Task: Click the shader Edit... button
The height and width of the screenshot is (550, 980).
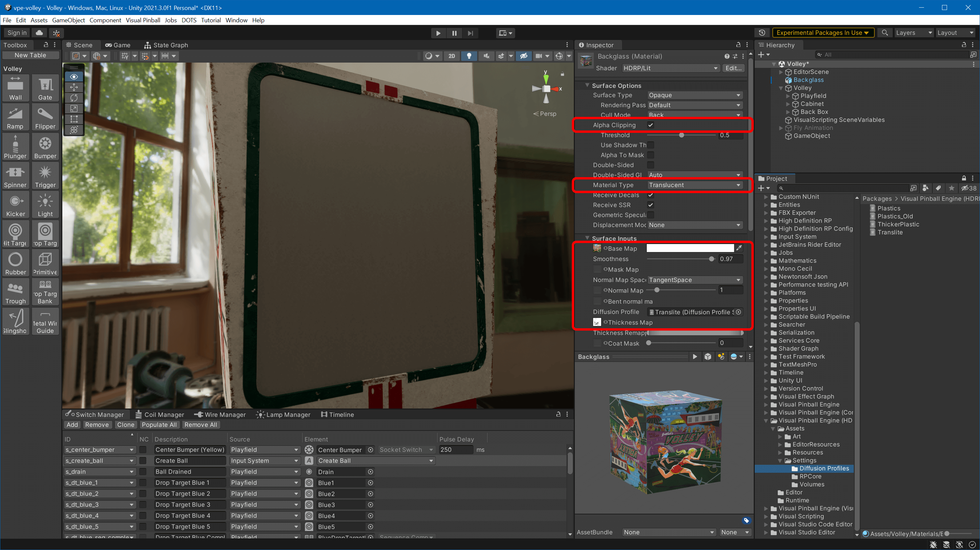Action: click(733, 68)
